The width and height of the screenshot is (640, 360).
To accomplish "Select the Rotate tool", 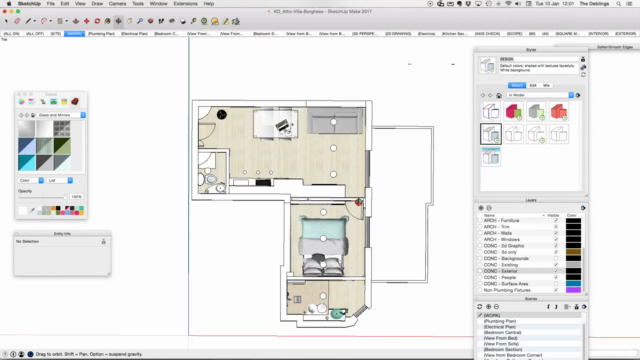I will 97,21.
